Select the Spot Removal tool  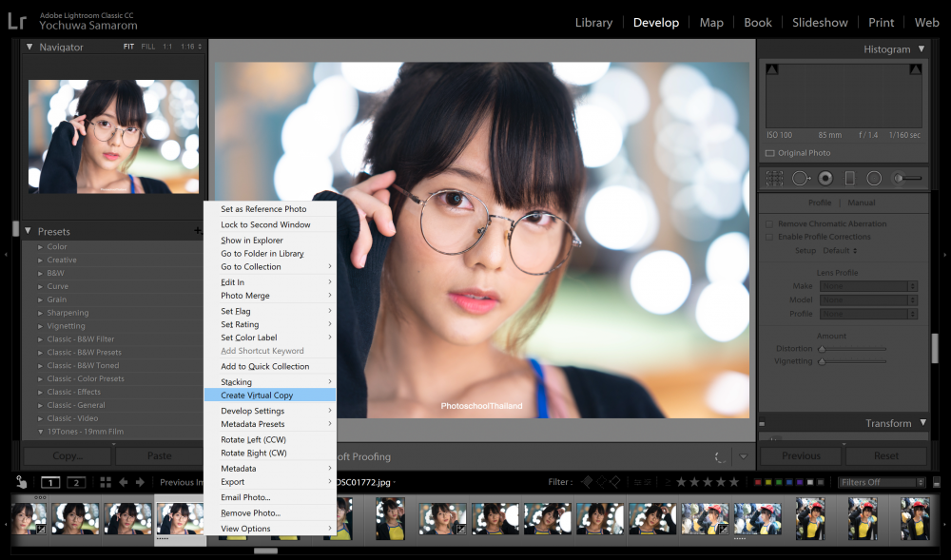[801, 178]
